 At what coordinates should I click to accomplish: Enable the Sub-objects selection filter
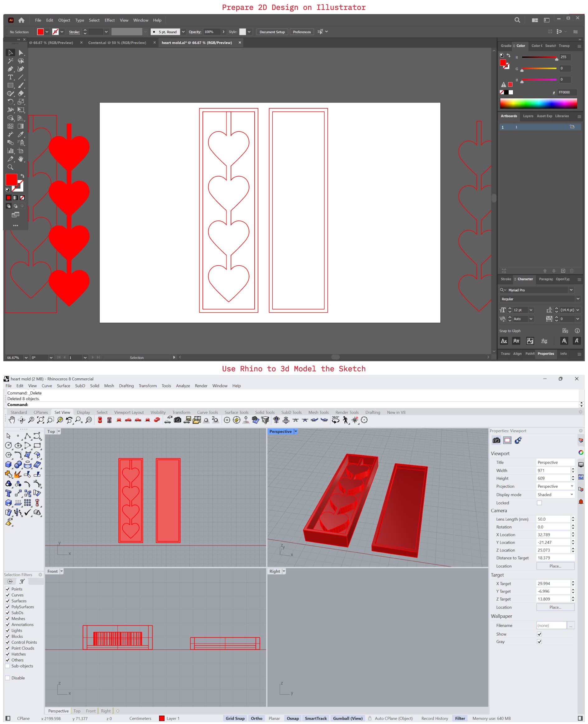[x=7, y=666]
